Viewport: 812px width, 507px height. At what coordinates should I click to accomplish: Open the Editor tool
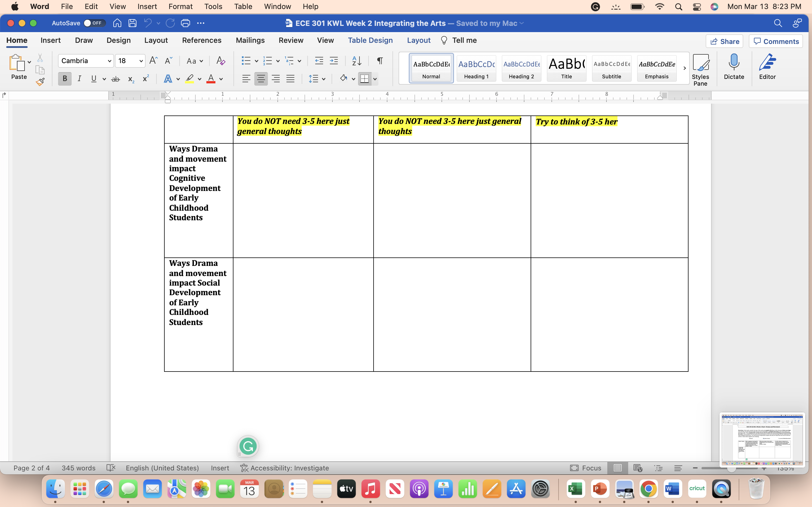click(767, 65)
